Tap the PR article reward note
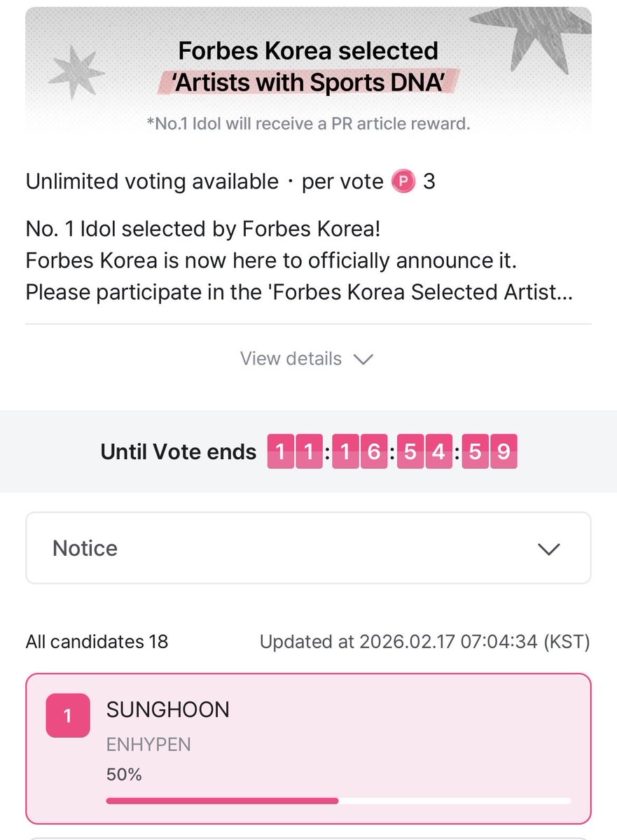The height and width of the screenshot is (840, 617). (308, 125)
